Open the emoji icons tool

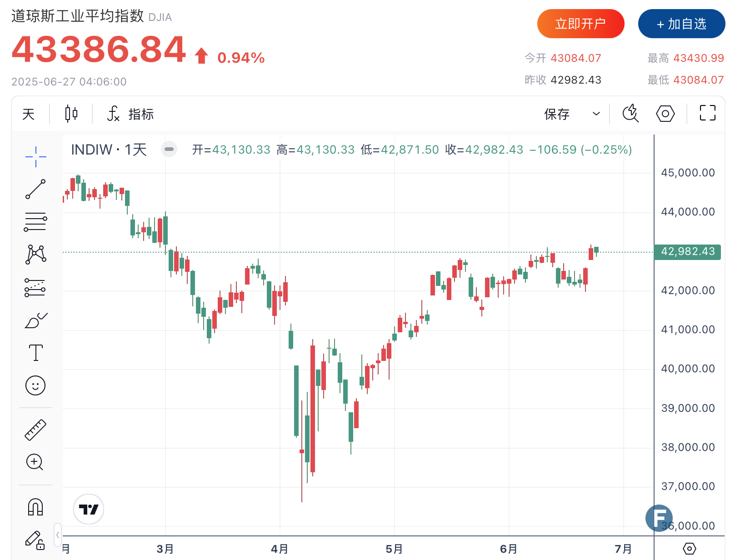35,385
